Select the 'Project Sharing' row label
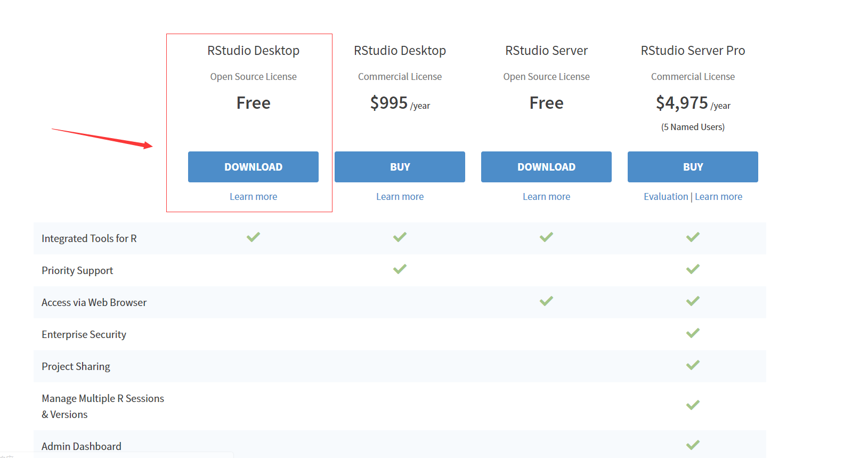This screenshot has width=868, height=458. [x=76, y=367]
